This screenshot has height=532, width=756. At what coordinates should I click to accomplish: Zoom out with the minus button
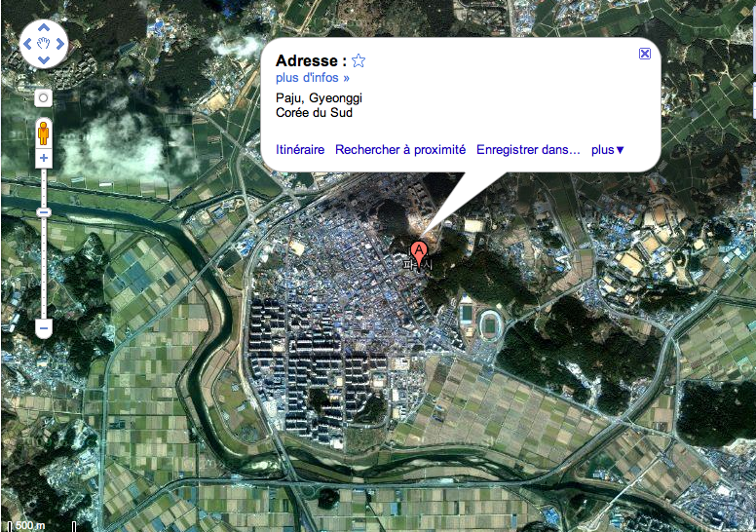[44, 328]
